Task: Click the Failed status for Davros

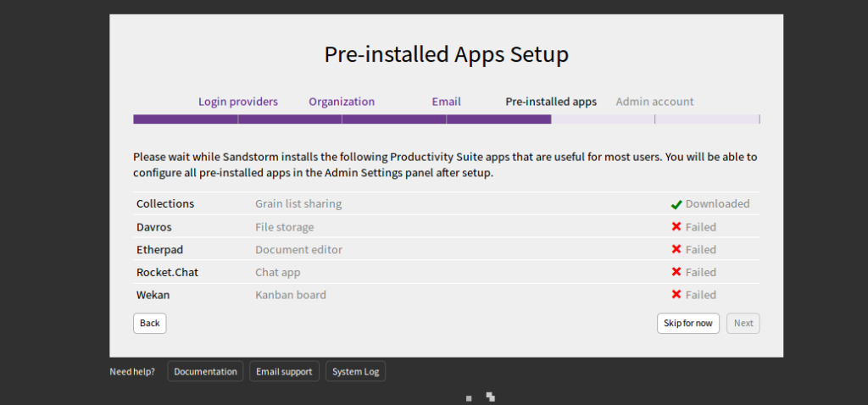Action: (701, 227)
